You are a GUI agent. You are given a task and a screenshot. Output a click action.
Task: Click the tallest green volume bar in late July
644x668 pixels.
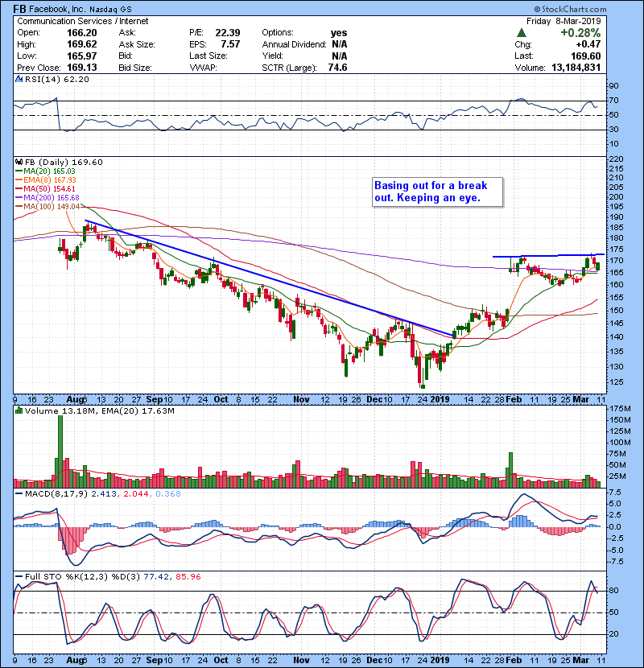(x=60, y=452)
